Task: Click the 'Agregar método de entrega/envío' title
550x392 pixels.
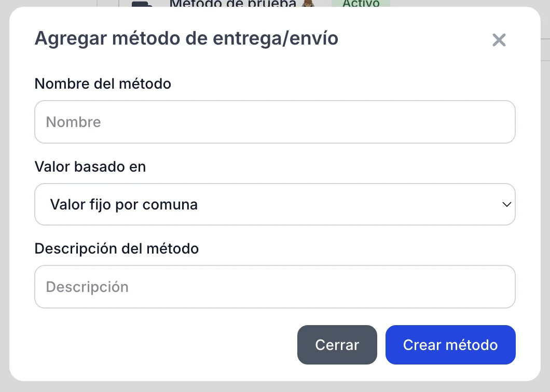Action: (186, 38)
